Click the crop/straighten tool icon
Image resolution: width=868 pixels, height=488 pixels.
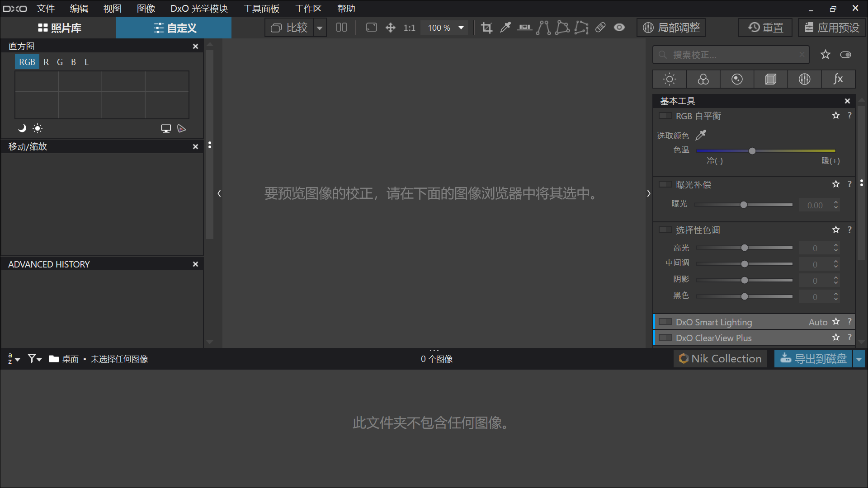(x=486, y=28)
